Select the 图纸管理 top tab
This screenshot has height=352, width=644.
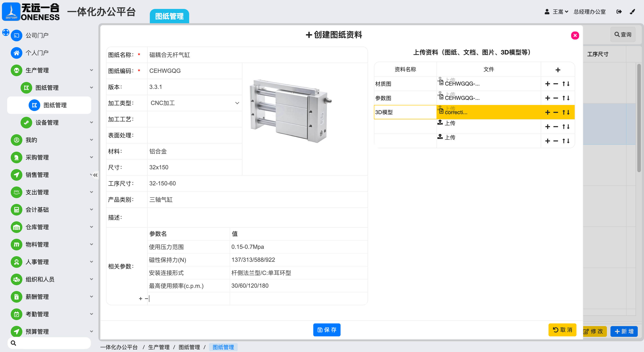[x=169, y=17]
